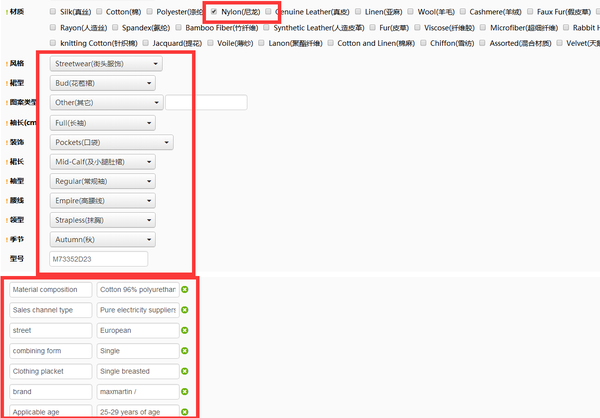Viewport: 600px width, 418px height.
Task: Check the Velvet material checkbox
Action: 559,43
